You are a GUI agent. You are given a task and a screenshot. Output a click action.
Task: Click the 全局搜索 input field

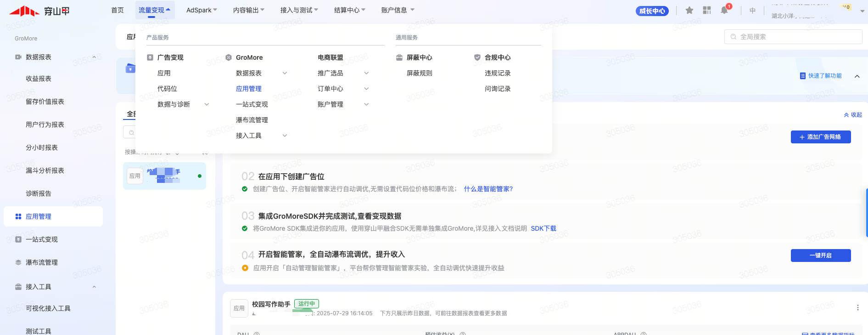[793, 37]
